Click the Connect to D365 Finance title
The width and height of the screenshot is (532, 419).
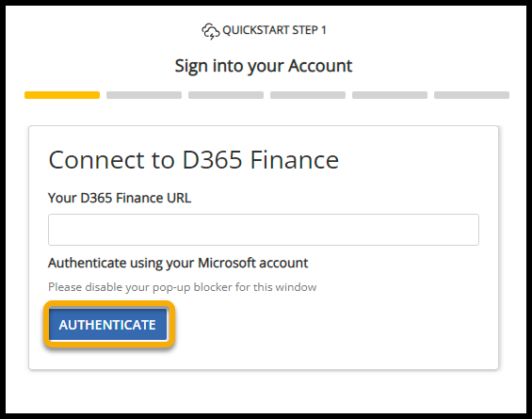[194, 159]
